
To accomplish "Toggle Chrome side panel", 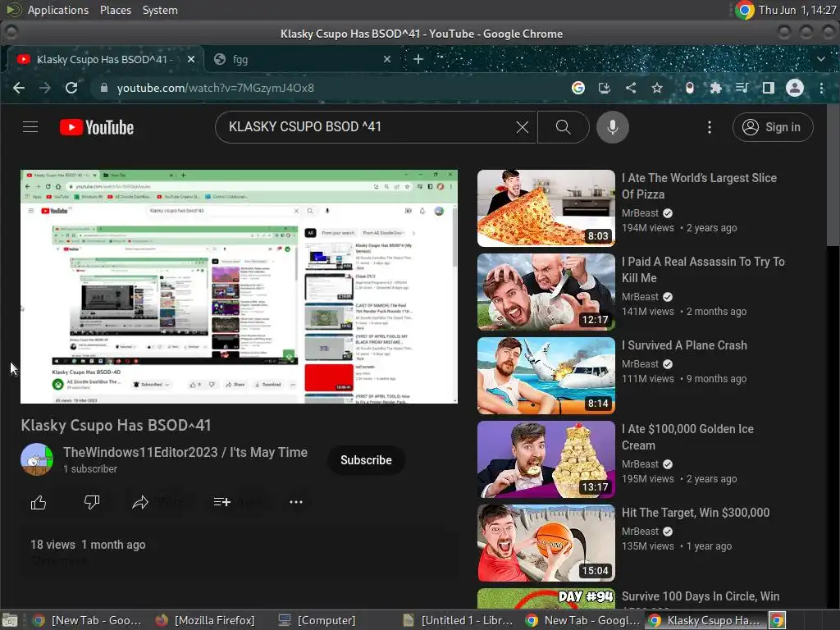I will pos(768,88).
